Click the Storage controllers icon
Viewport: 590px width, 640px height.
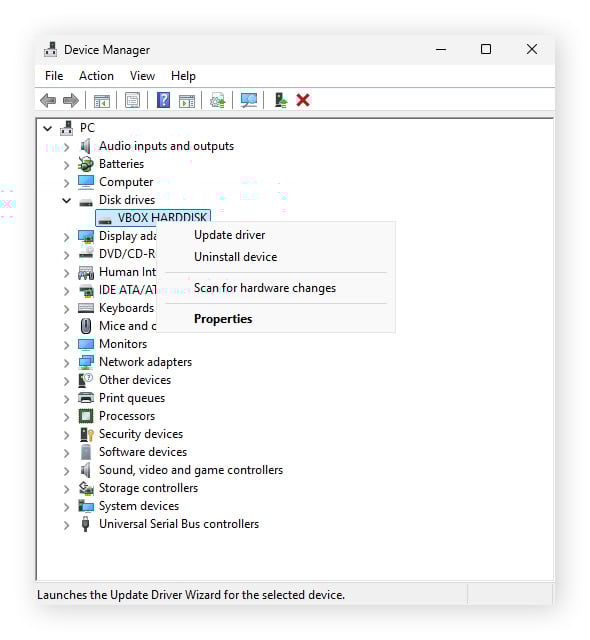pos(86,488)
